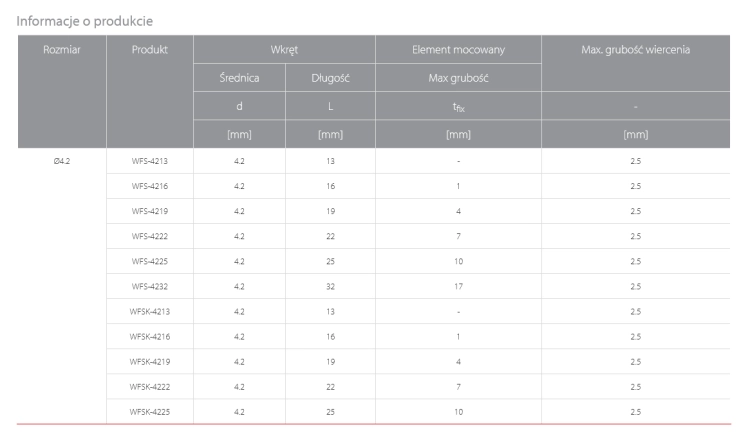Select the Długość subheader cell

click(331, 78)
